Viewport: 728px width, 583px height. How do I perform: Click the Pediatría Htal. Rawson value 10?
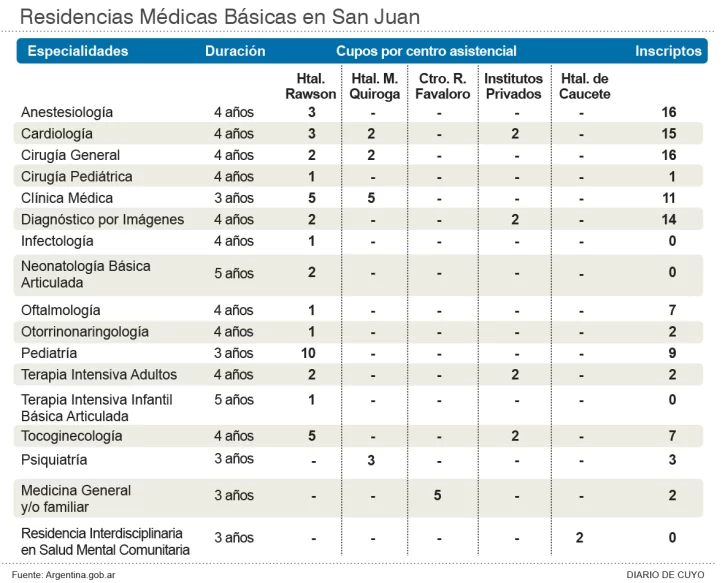click(x=311, y=353)
